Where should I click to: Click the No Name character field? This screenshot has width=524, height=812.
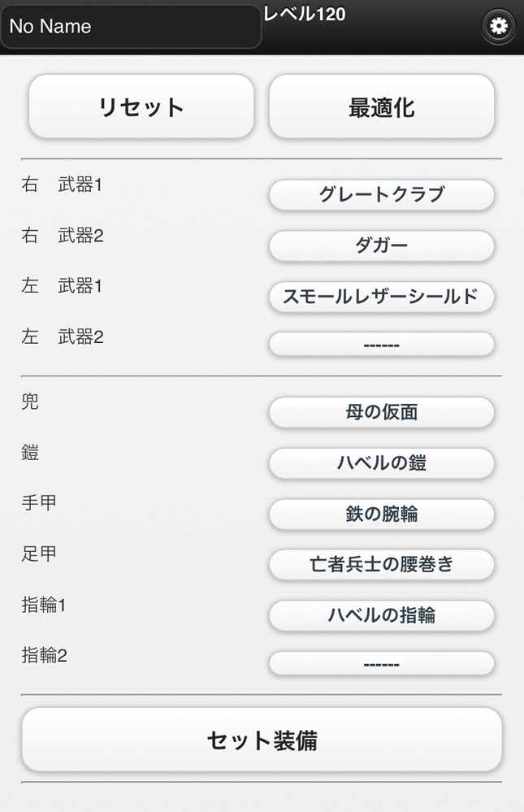[131, 26]
